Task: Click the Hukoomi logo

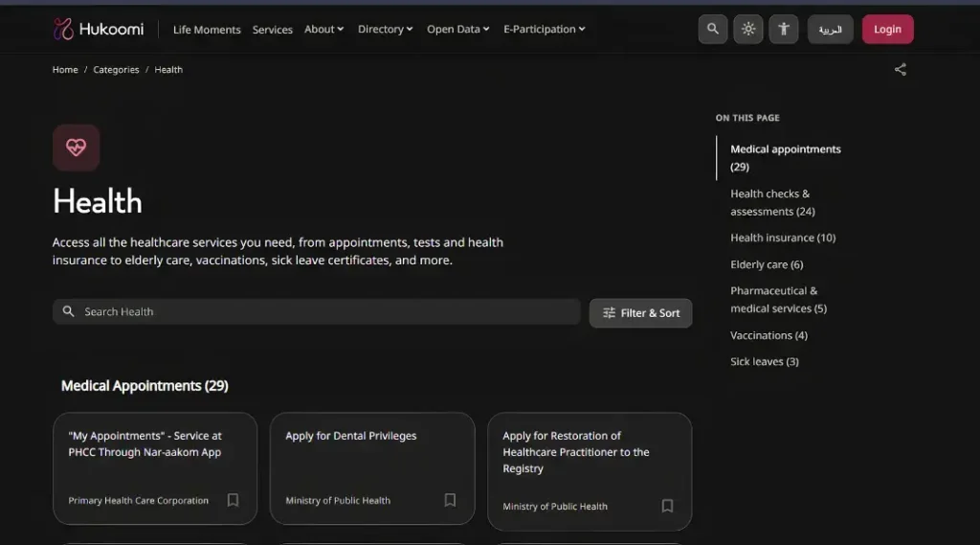Action: tap(99, 29)
